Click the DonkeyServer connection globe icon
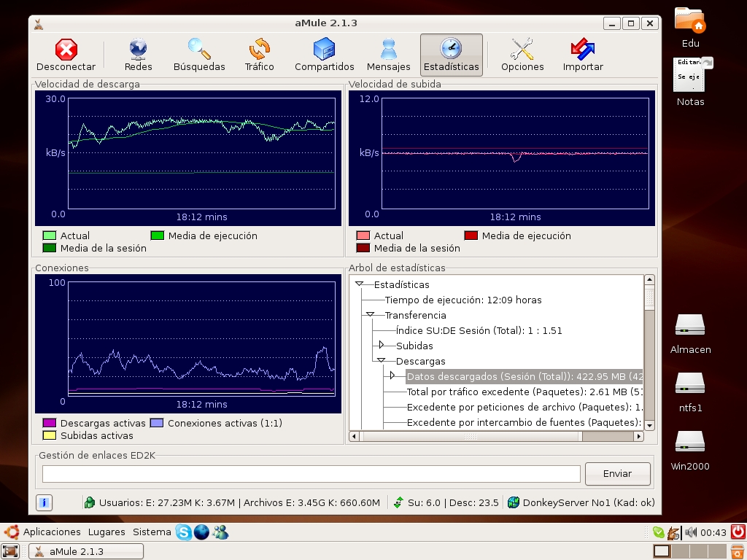 (x=513, y=502)
